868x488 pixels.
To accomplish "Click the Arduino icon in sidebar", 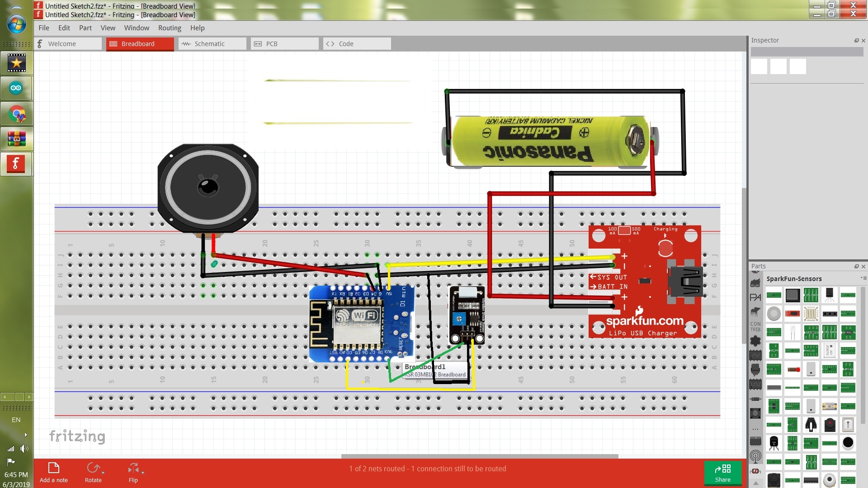I will point(16,88).
